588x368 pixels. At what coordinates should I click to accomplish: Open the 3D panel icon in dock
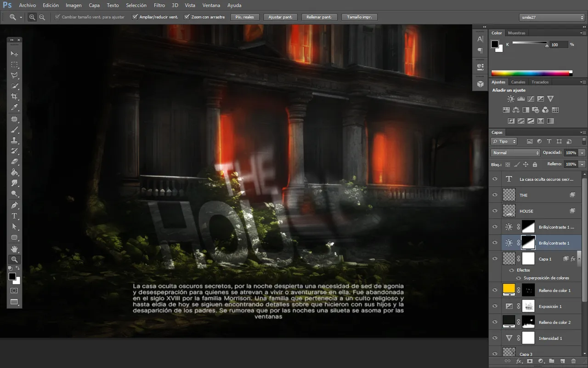[480, 84]
